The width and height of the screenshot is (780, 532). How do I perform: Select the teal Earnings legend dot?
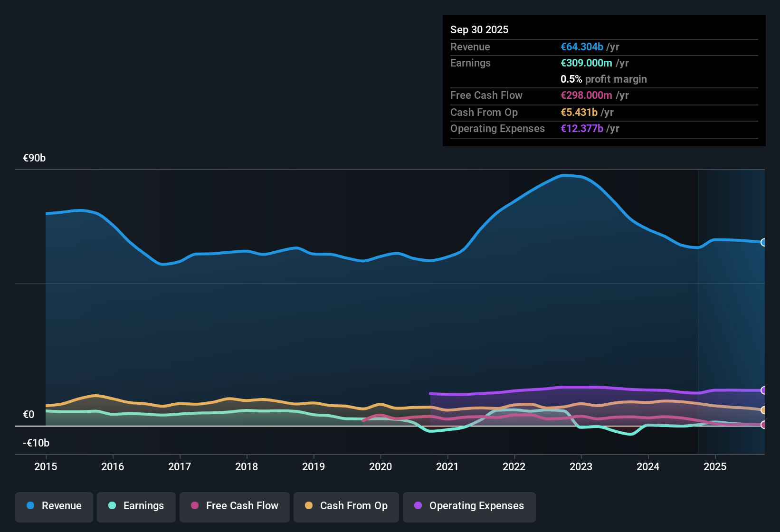point(112,506)
